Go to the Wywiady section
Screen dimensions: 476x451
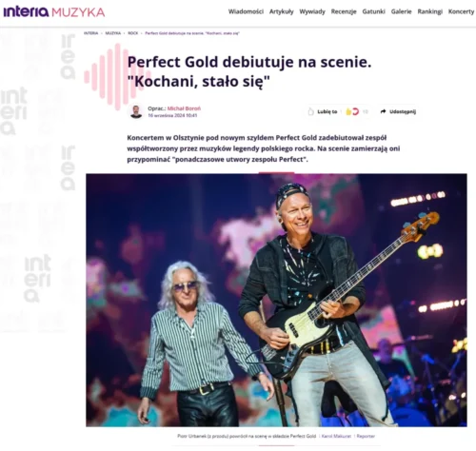pos(312,11)
